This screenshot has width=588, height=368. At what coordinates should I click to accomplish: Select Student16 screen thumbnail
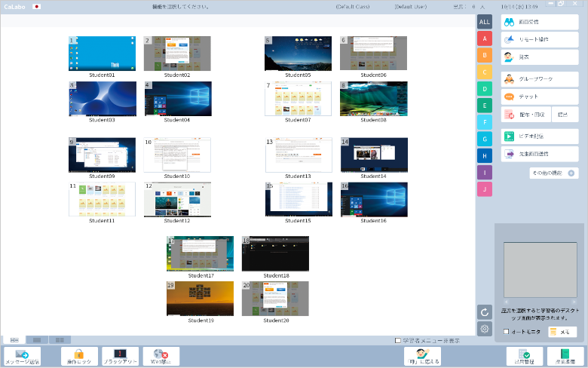coord(374,200)
